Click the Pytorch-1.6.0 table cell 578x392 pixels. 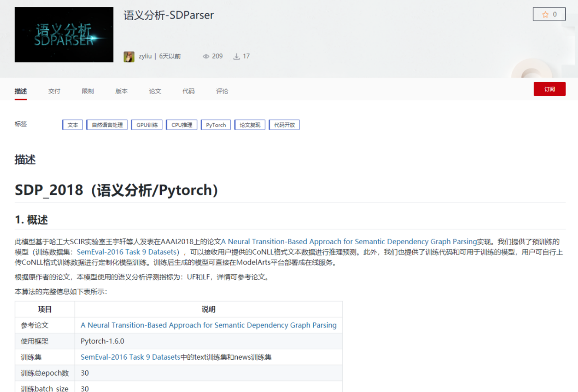pyautogui.click(x=208, y=341)
